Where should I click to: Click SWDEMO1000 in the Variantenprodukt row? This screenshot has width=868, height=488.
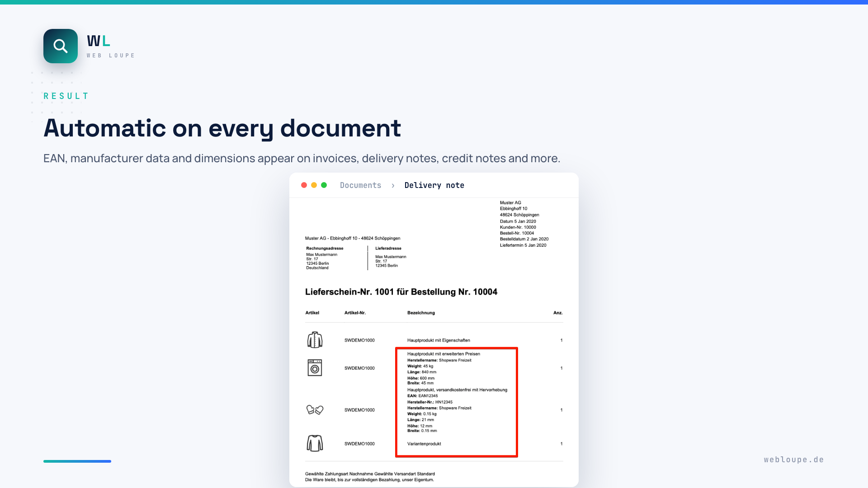click(359, 444)
